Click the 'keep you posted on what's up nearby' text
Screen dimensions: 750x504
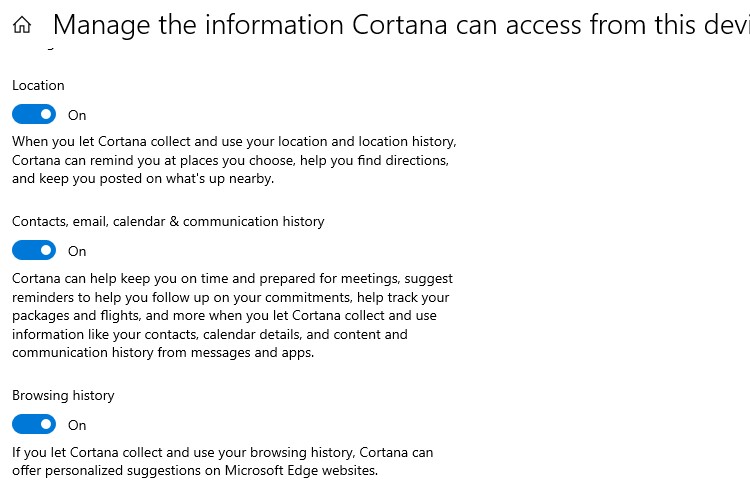(x=143, y=179)
